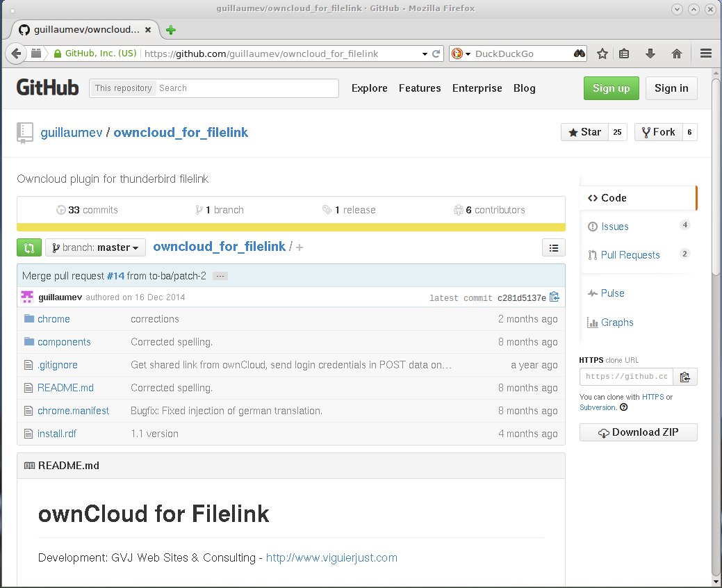Close the guillaumev/owncloud tab
The image size is (722, 588).
point(148,30)
